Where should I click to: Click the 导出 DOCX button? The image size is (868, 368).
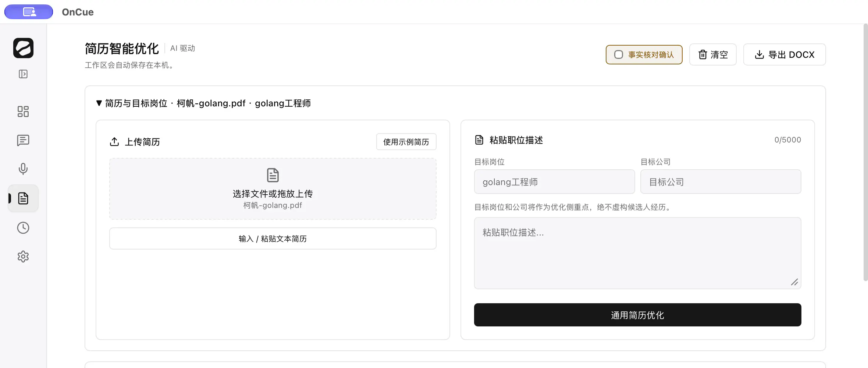tap(785, 54)
